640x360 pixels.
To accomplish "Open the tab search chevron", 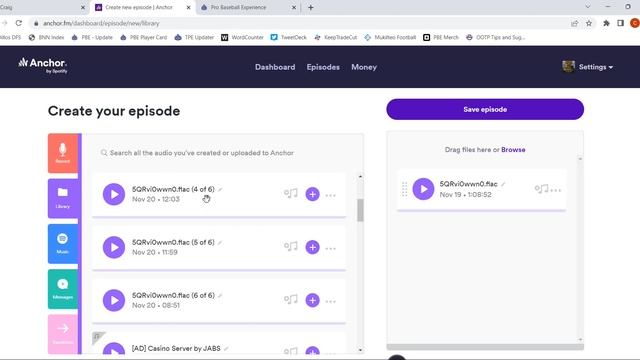I will (588, 7).
